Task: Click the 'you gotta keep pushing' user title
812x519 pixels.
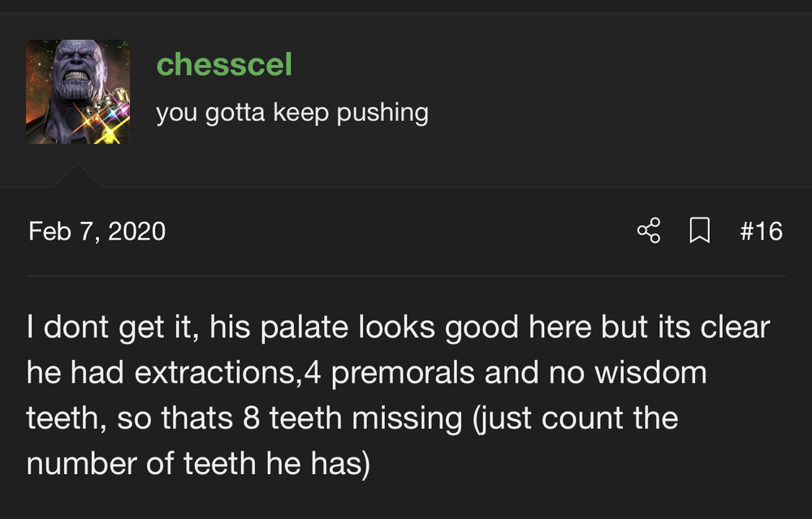Action: (292, 112)
